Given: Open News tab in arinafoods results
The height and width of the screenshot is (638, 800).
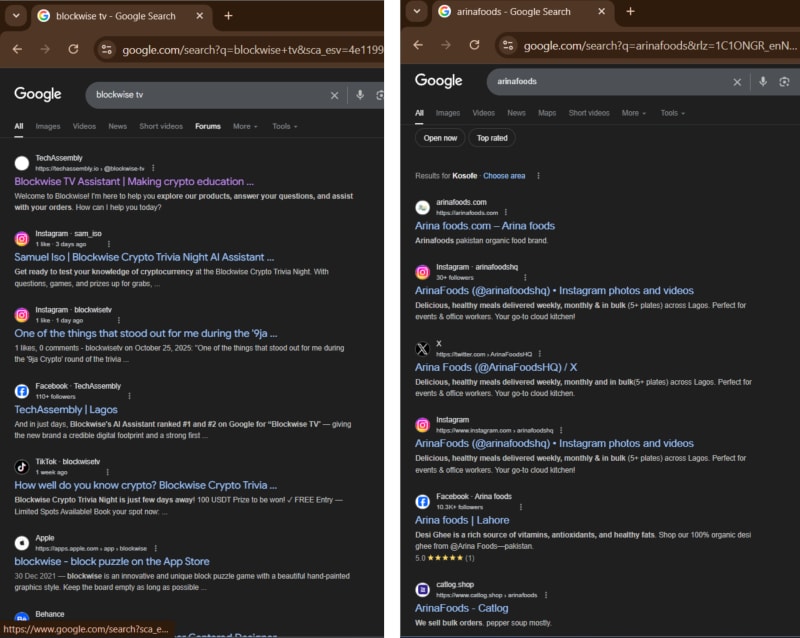Looking at the screenshot, I should (516, 113).
